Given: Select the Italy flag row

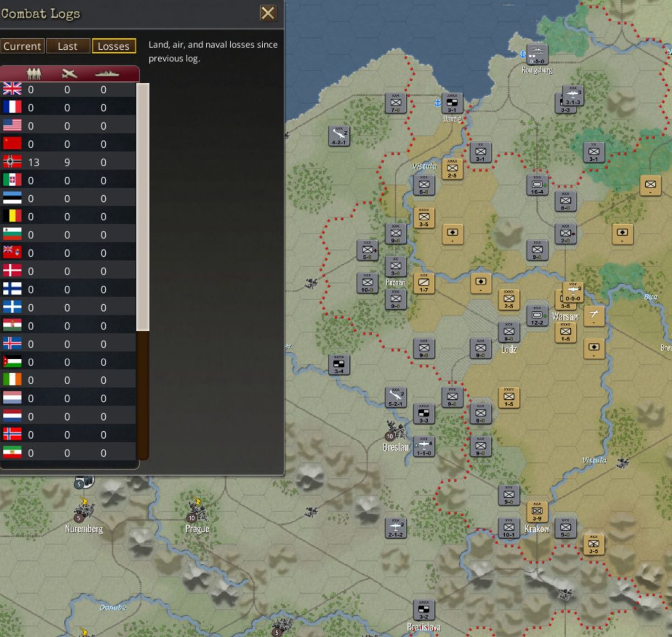Looking at the screenshot, I should [x=68, y=180].
